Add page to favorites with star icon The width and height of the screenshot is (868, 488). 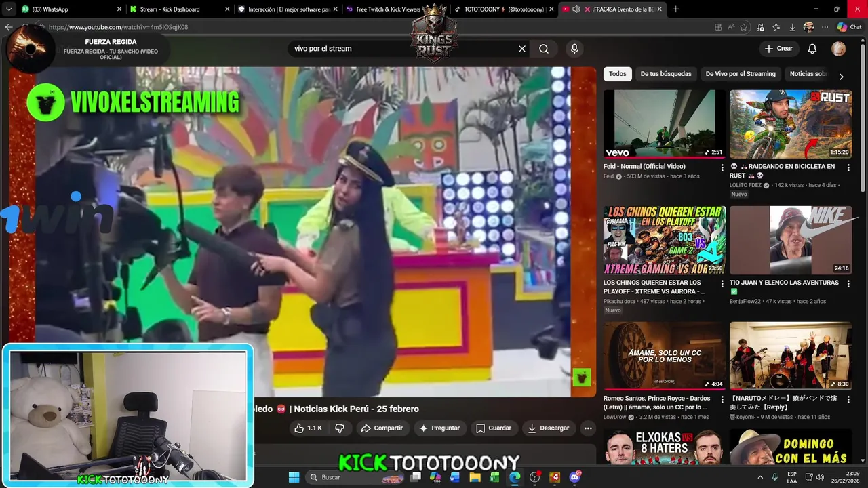744,27
